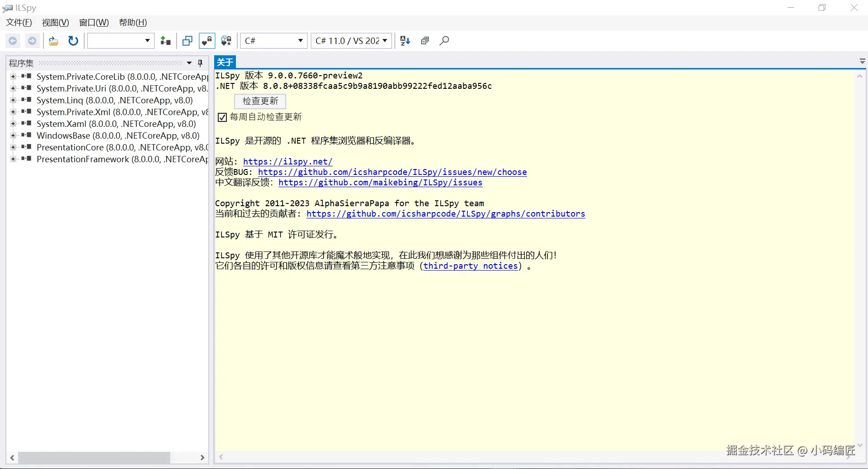Image resolution: width=868 pixels, height=469 pixels.
Task: Click the System.Private.Uri assembly icon
Action: (x=26, y=88)
